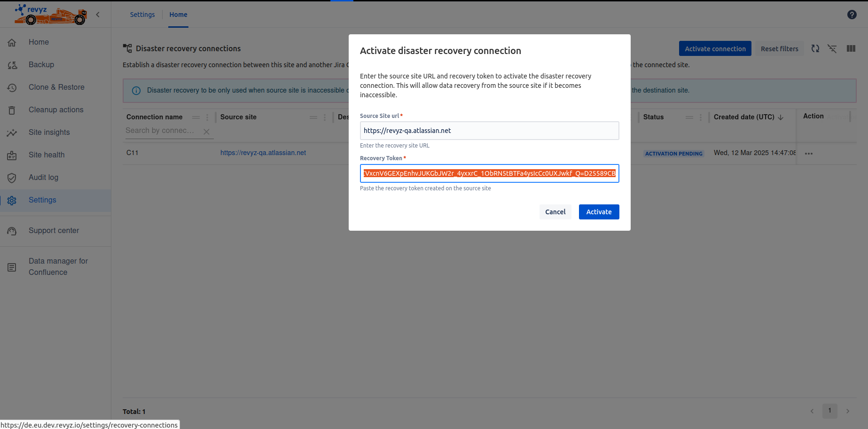This screenshot has width=868, height=429.
Task: Open the column visibility icon
Action: (x=851, y=48)
